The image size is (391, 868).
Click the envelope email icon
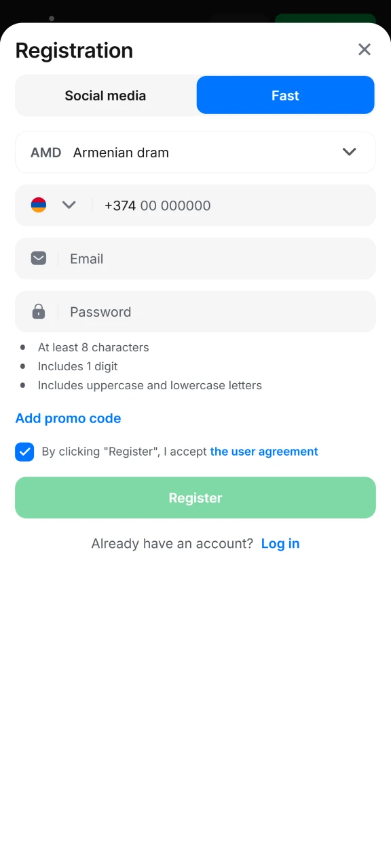point(39,258)
